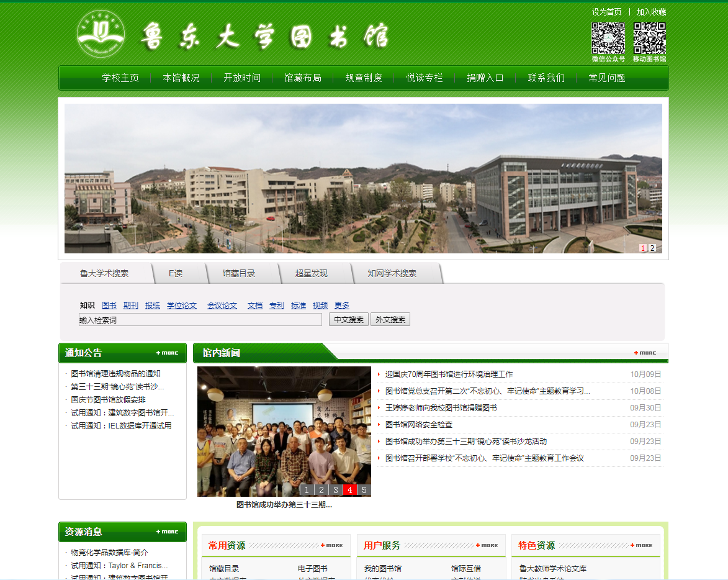Open 我的图书馆 under 用户服务
This screenshot has width=728, height=580.
point(383,569)
